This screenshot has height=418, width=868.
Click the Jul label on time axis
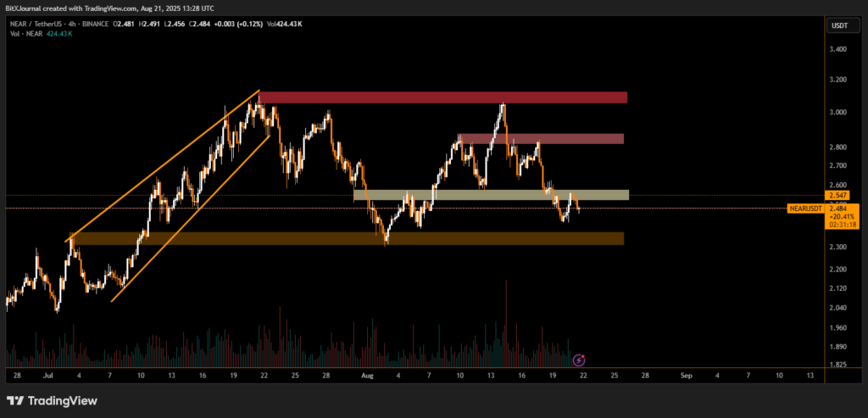click(47, 374)
